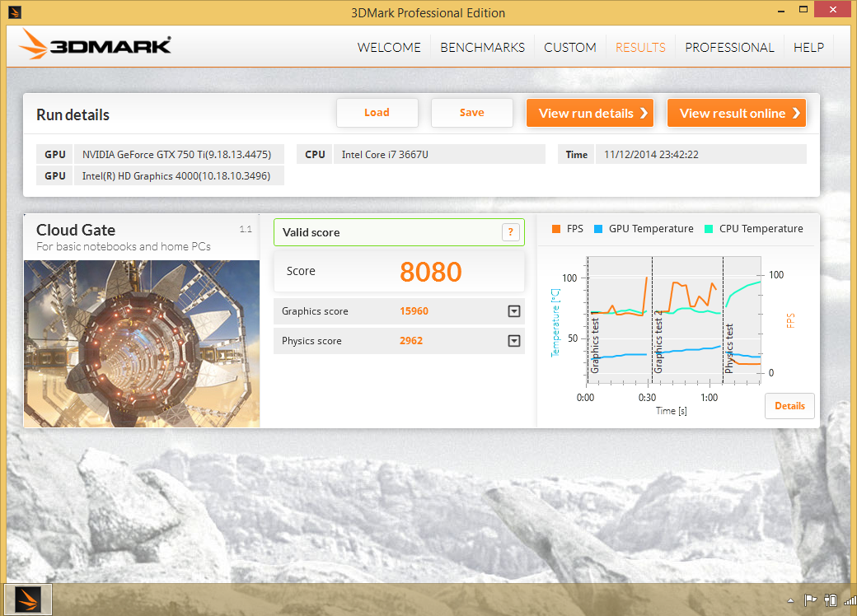Expand the Graphics score details arrow
The image size is (857, 616).
[513, 311]
